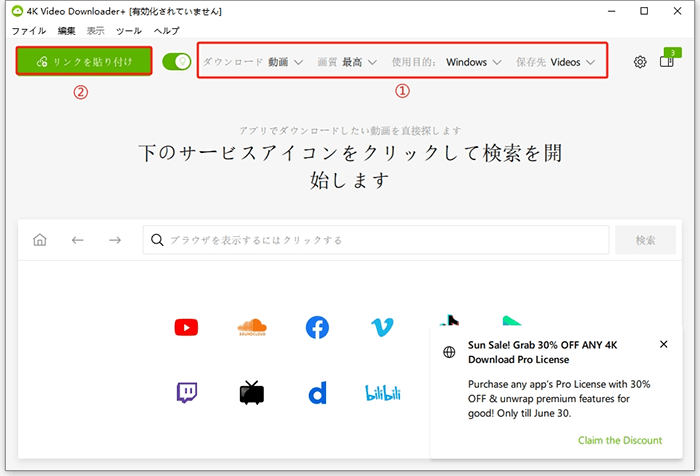
Task: Click the browser search input field
Action: [x=376, y=240]
